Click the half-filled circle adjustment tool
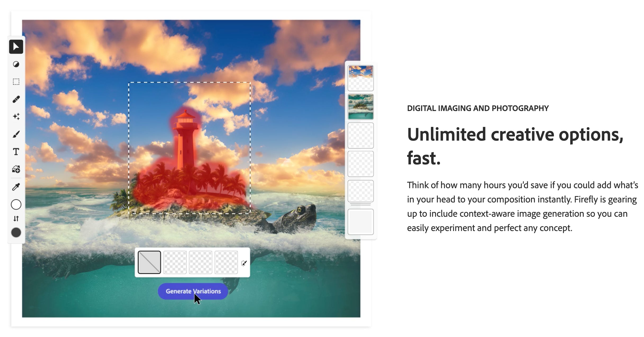This screenshot has width=644, height=337. click(x=16, y=64)
